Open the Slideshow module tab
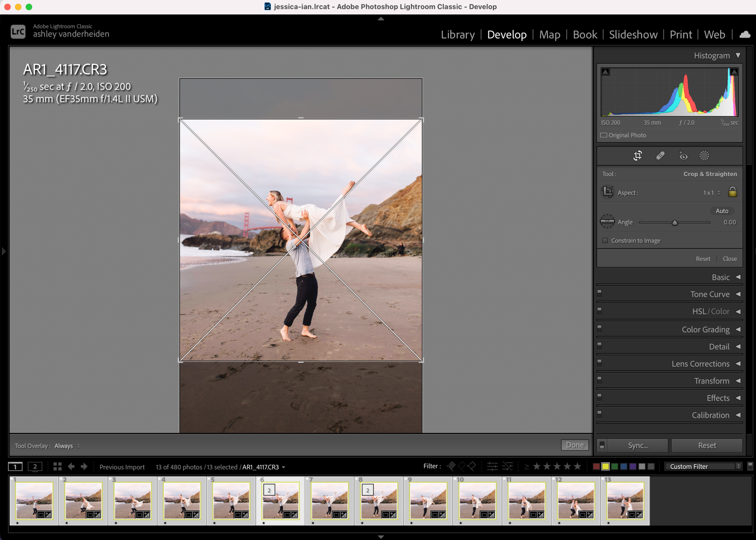This screenshot has width=756, height=540. point(633,34)
